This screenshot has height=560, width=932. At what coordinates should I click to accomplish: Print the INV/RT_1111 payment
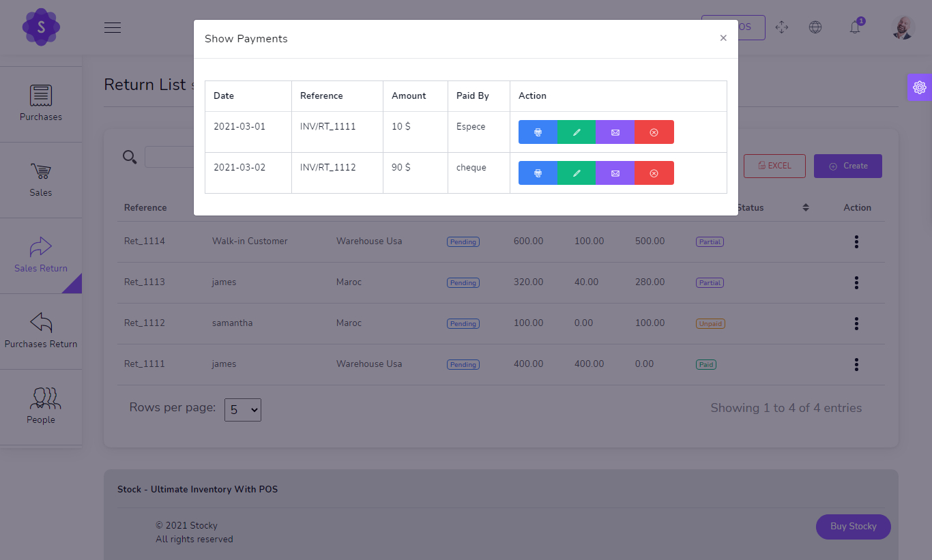click(x=538, y=132)
